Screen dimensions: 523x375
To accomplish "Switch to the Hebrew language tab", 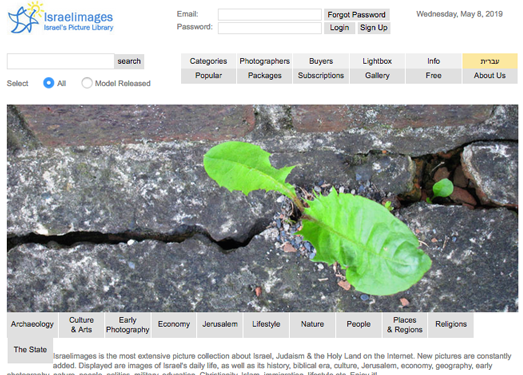I will (490, 61).
